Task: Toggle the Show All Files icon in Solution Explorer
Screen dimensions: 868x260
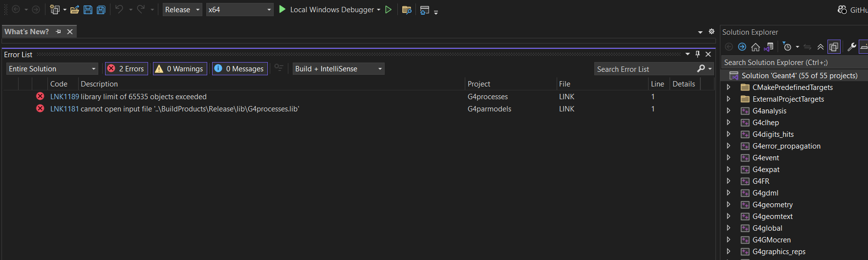Action: click(834, 47)
